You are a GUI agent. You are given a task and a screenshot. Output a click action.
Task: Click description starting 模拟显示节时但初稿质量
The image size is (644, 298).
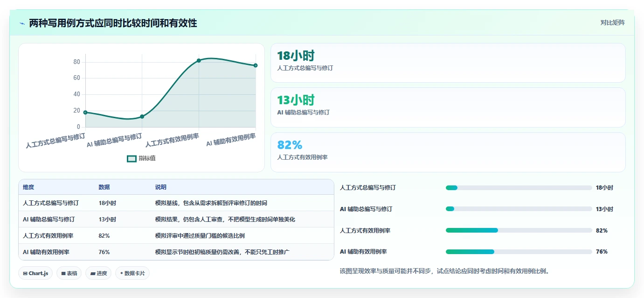click(x=222, y=252)
